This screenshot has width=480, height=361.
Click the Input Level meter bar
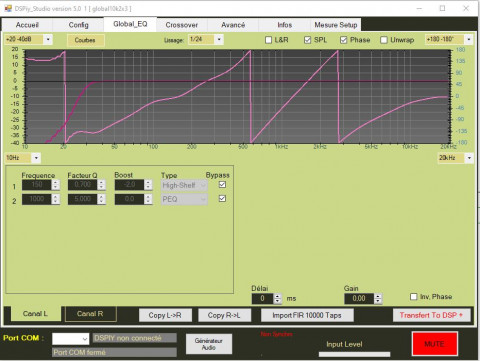[x=354, y=354]
